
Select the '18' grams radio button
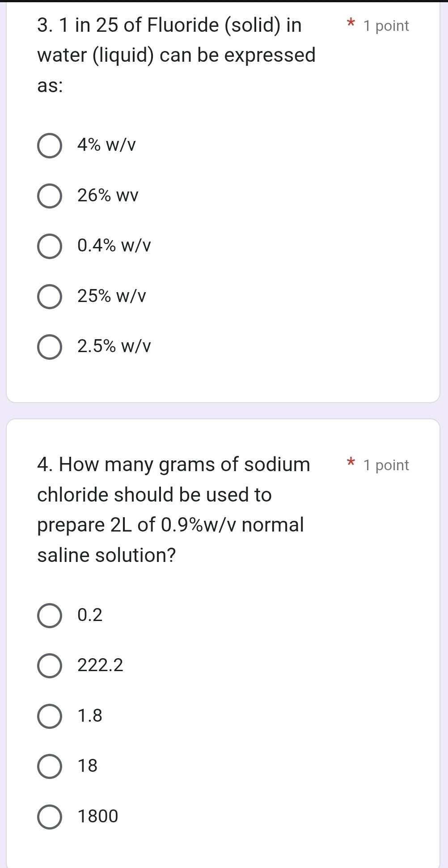pos(49,766)
